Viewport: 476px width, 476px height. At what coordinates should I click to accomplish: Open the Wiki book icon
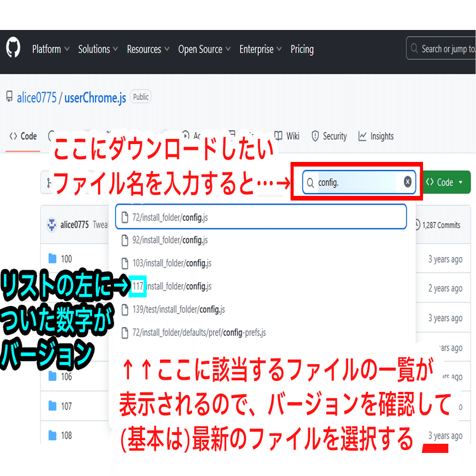point(279,136)
